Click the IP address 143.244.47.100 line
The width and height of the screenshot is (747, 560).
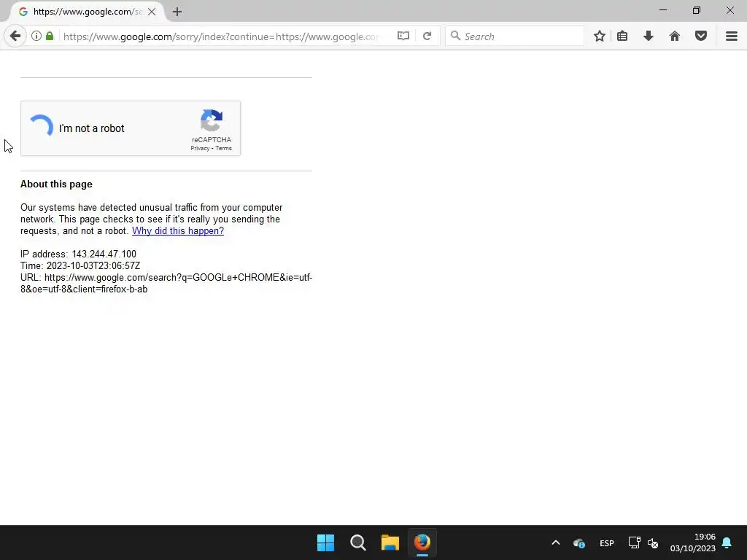click(x=78, y=254)
